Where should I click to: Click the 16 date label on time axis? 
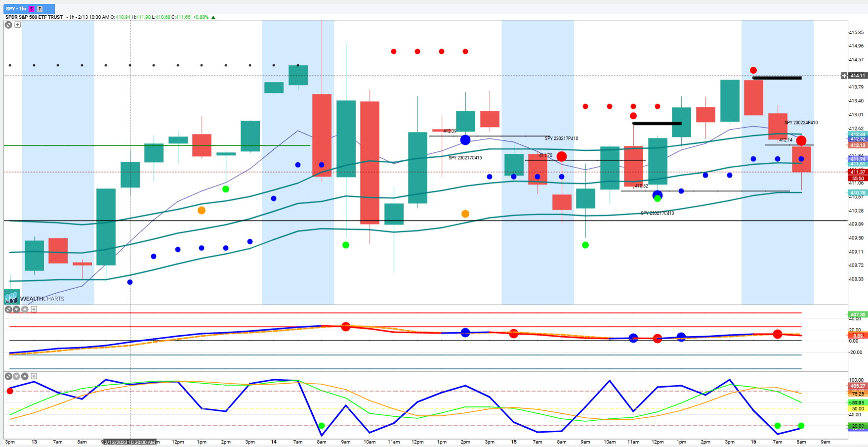pyautogui.click(x=753, y=442)
